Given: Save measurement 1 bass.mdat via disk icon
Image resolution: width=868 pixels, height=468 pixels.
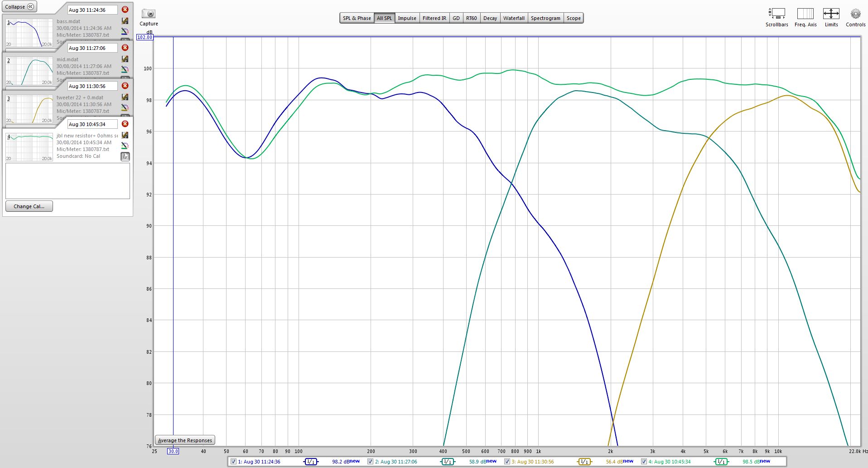Looking at the screenshot, I should [x=125, y=21].
